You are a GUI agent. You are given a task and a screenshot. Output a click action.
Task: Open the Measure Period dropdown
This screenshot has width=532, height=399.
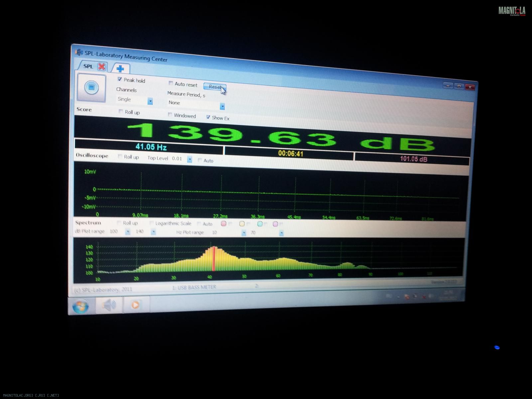pyautogui.click(x=222, y=106)
